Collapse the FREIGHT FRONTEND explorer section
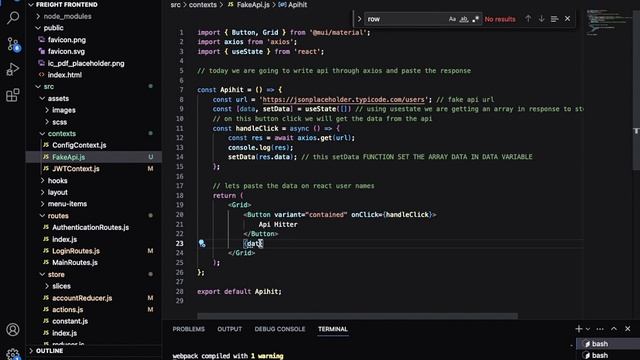The image size is (640, 360). [x=31, y=4]
